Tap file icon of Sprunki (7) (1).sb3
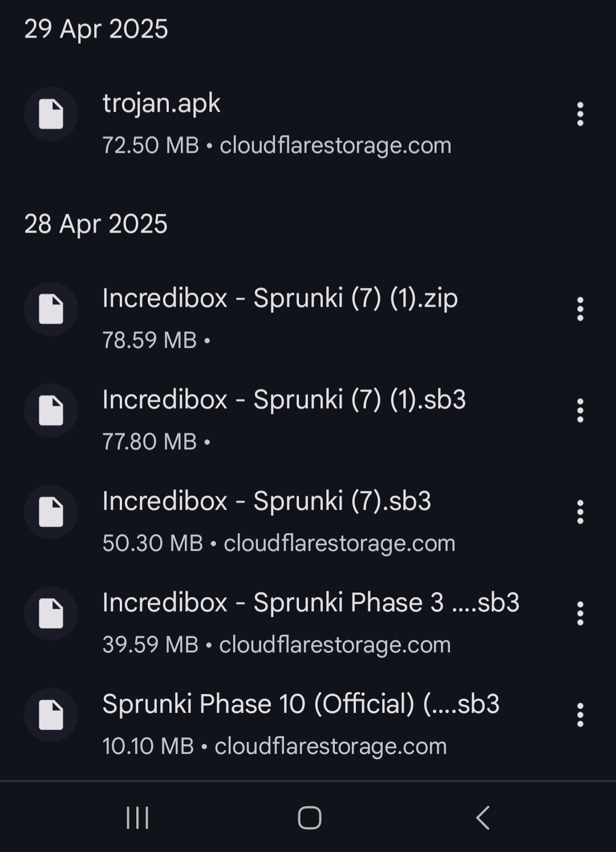 coord(51,411)
